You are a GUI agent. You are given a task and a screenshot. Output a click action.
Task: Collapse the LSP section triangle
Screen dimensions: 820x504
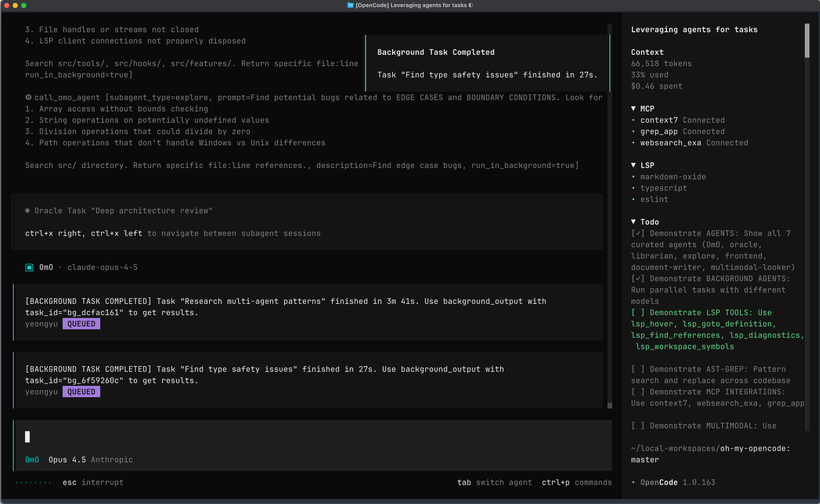coord(633,165)
